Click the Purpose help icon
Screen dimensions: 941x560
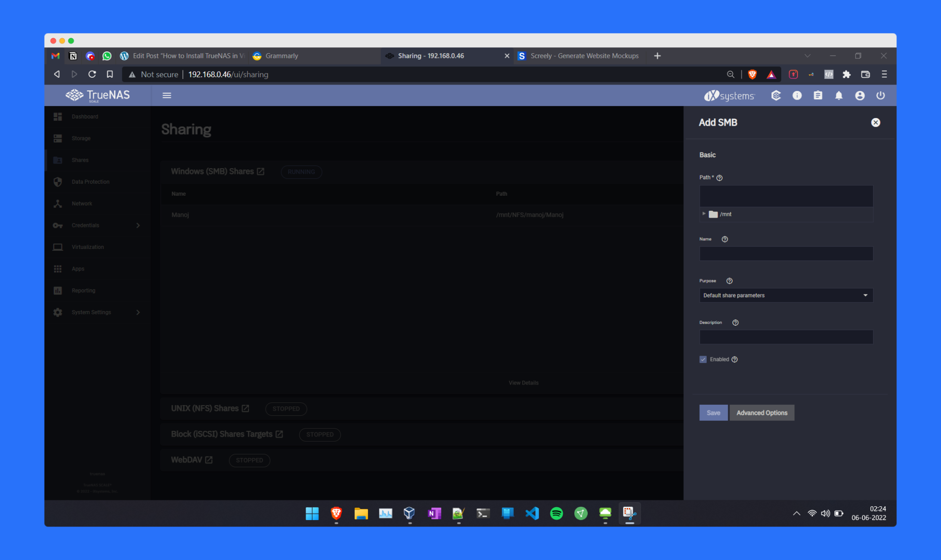[729, 281]
